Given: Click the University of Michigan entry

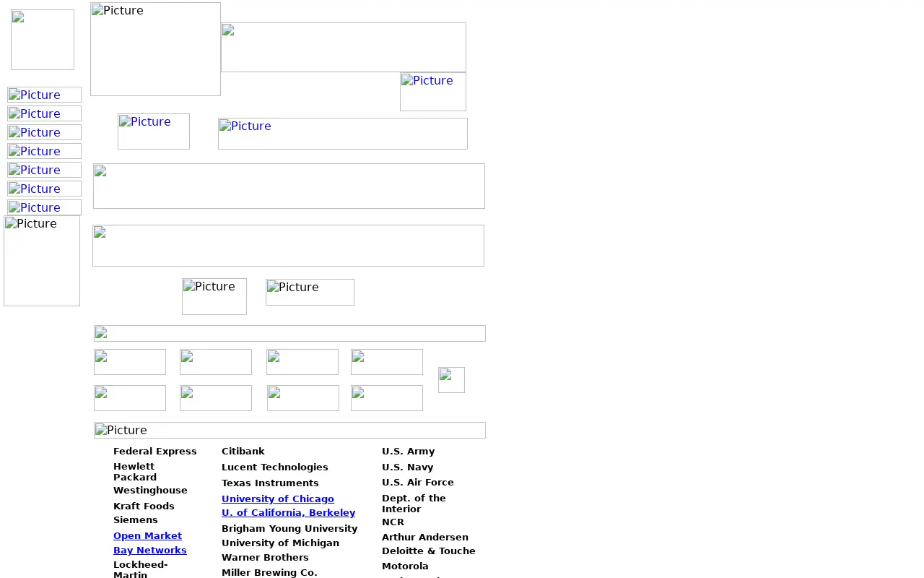Looking at the screenshot, I should click(280, 543).
